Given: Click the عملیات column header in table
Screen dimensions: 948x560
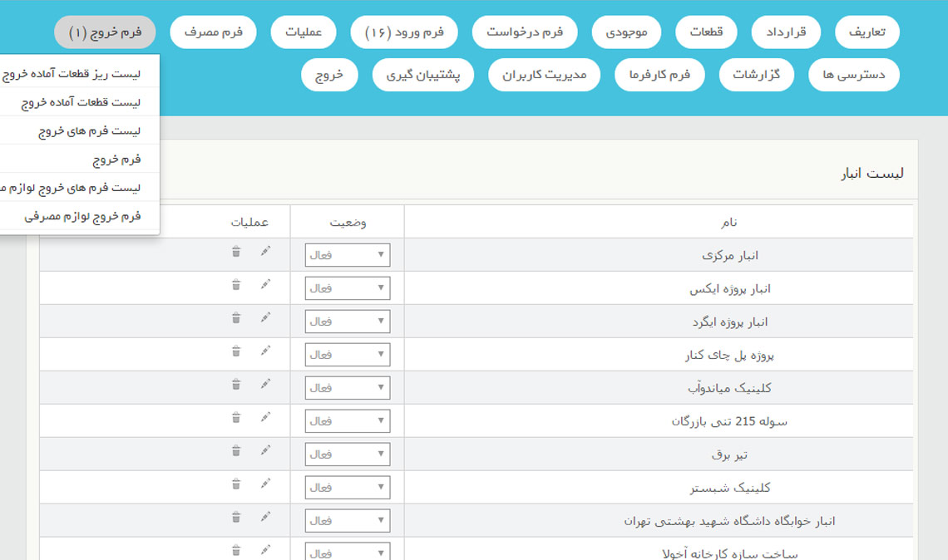Looking at the screenshot, I should [x=249, y=223].
